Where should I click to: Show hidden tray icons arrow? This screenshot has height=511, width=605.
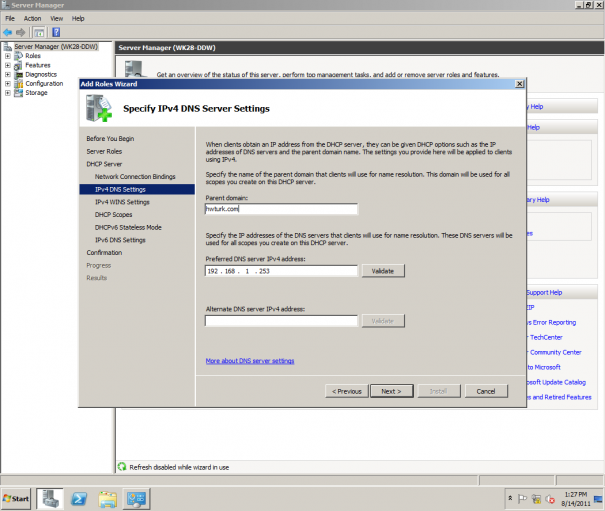click(x=510, y=498)
